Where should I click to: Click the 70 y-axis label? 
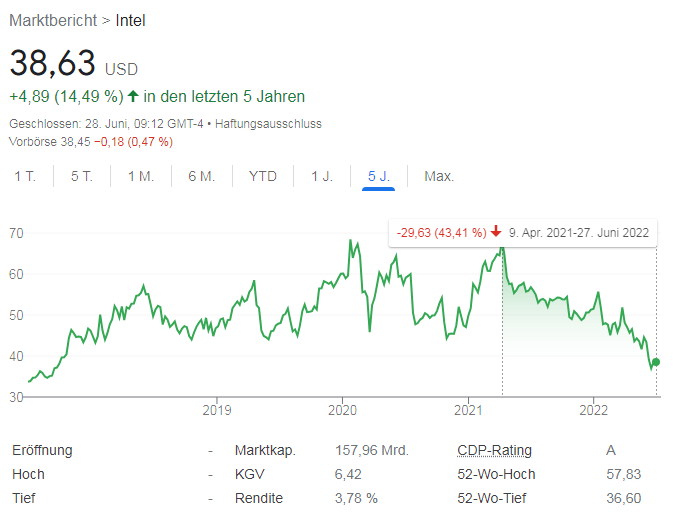tap(16, 233)
